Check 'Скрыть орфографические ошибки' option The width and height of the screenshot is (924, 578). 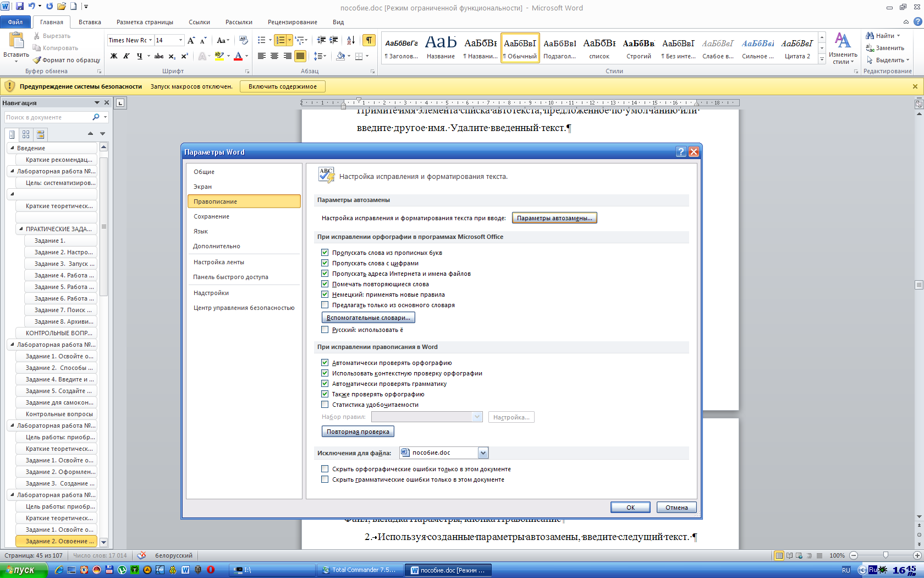coord(324,469)
